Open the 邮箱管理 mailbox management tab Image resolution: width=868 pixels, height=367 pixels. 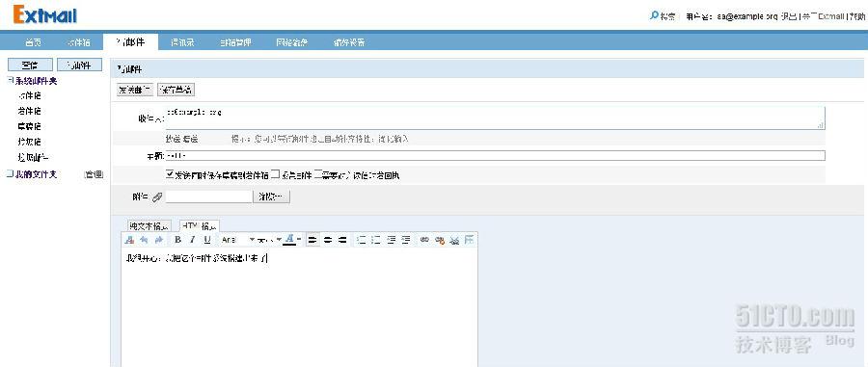236,42
